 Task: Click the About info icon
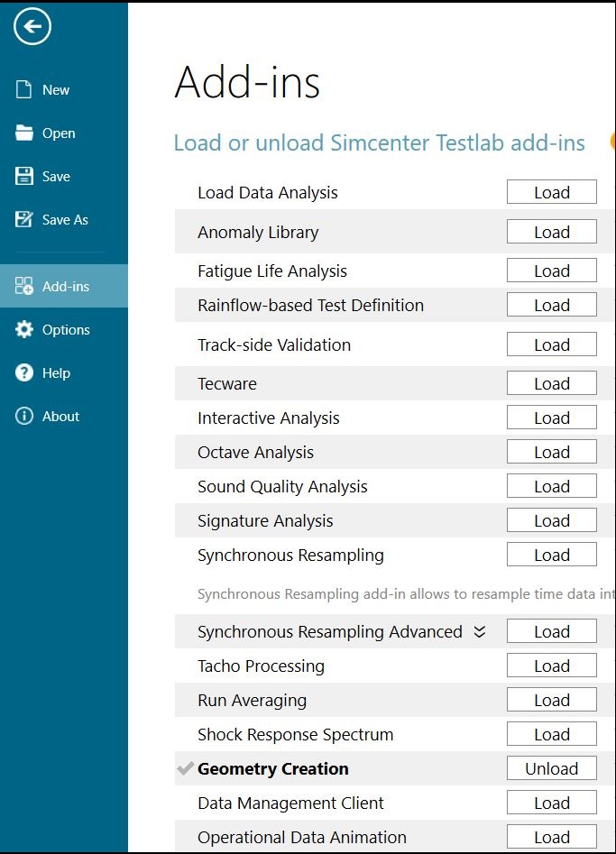[24, 416]
